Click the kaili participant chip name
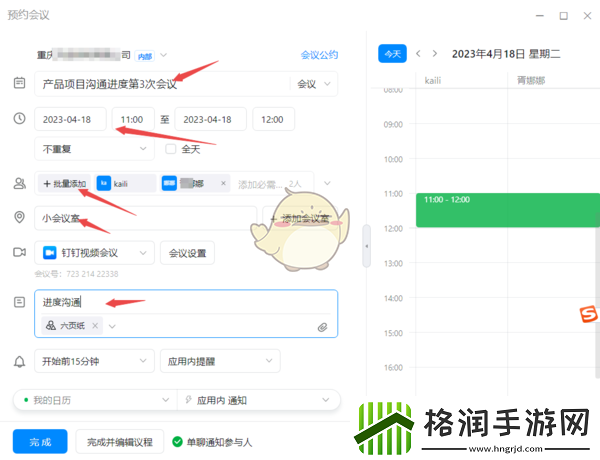The height and width of the screenshot is (460, 600). click(121, 184)
